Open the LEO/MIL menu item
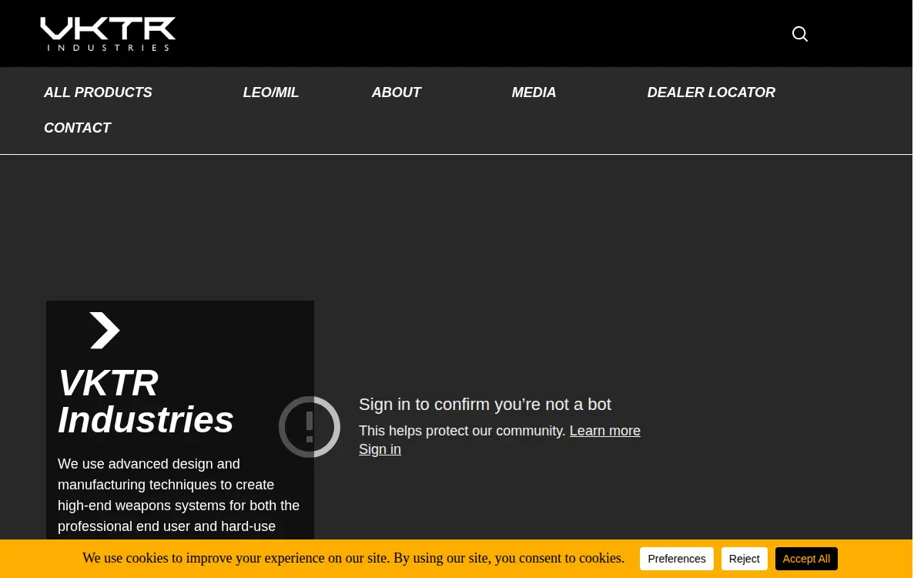This screenshot has width=924, height=578. click(271, 92)
